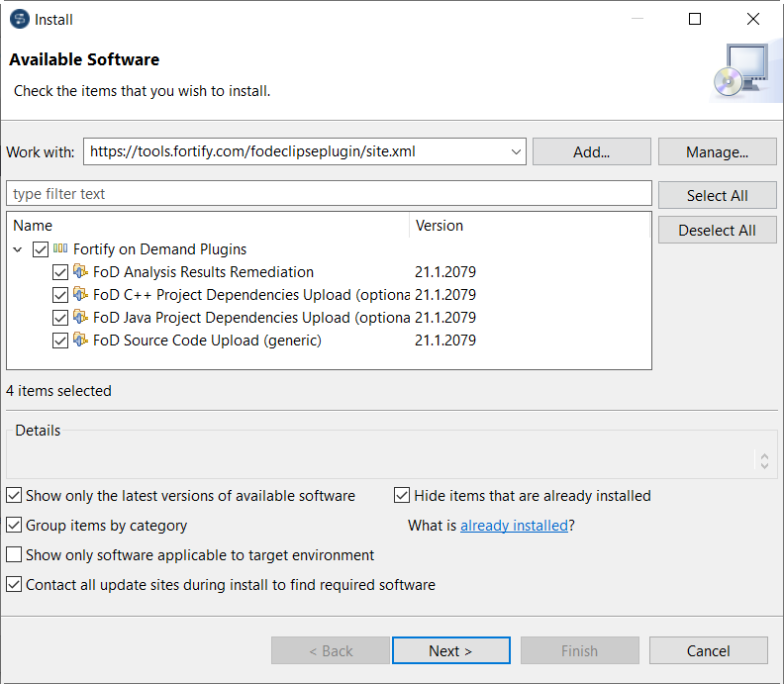Image resolution: width=784 pixels, height=684 pixels.
Task: Click the Eclipse icon in the title bar
Action: click(19, 19)
